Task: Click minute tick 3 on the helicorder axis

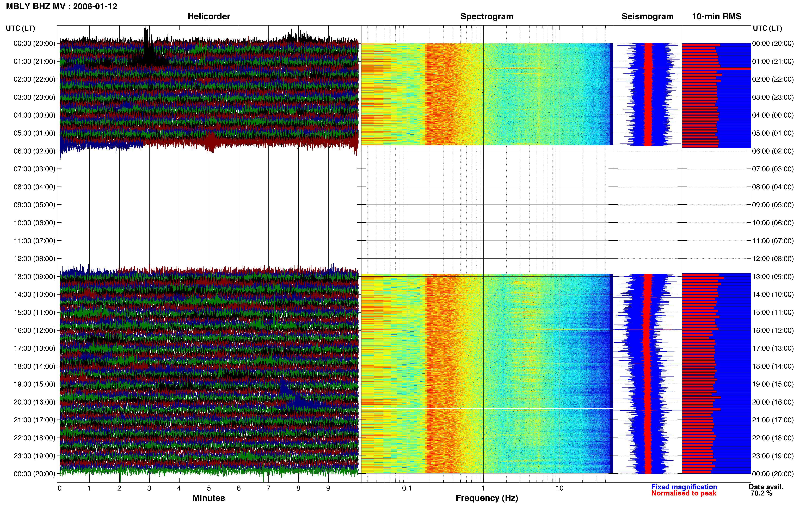Action: click(x=149, y=488)
